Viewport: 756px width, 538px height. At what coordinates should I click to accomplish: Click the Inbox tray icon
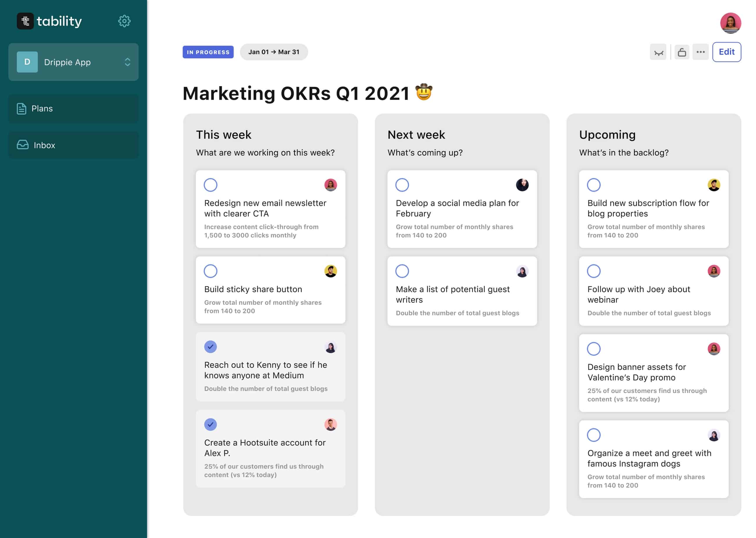[22, 145]
